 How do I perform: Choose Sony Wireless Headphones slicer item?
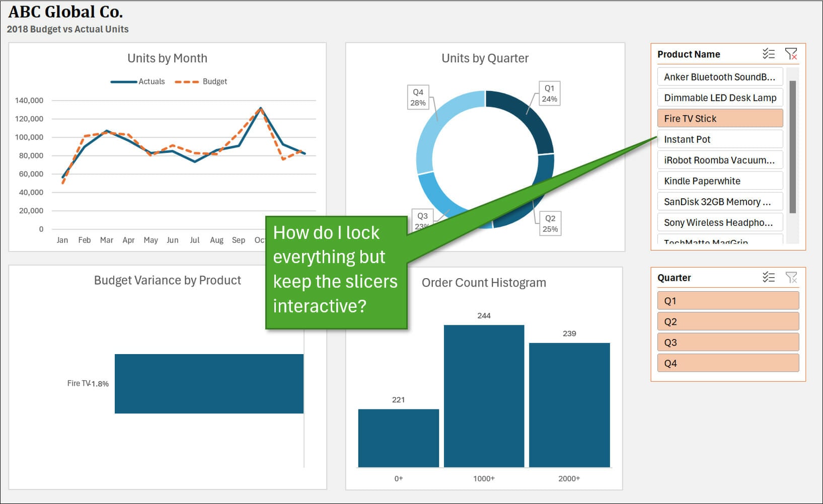pos(719,222)
